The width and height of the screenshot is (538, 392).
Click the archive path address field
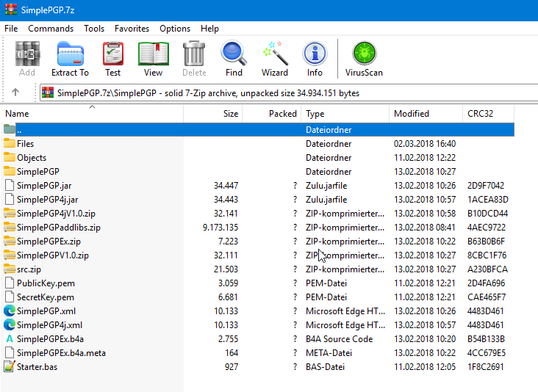[x=288, y=92]
